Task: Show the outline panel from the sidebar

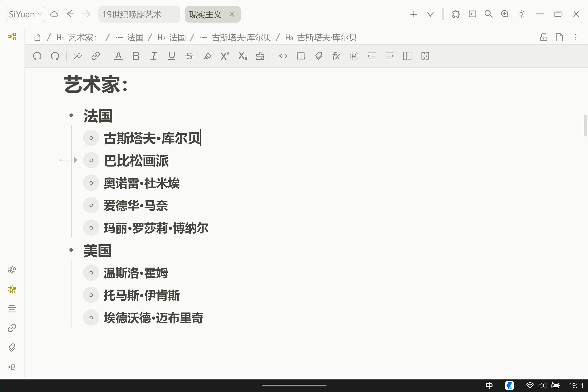Action: (12, 308)
